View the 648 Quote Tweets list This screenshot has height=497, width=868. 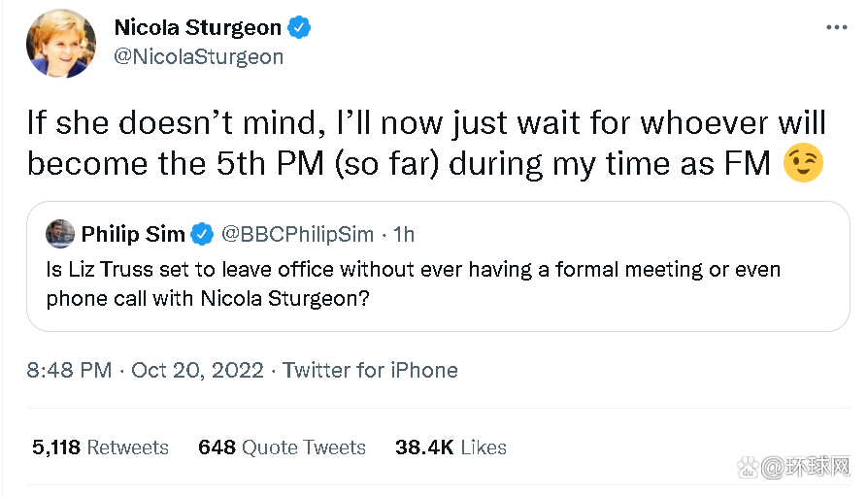pyautogui.click(x=282, y=447)
